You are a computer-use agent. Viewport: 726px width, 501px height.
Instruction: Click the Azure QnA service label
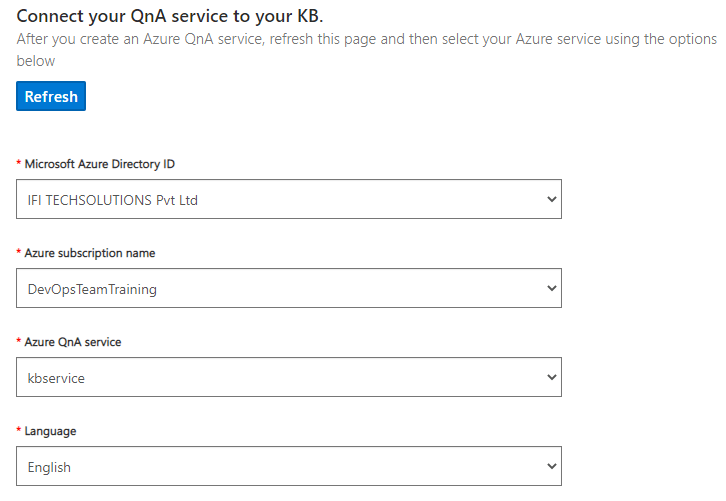click(x=73, y=342)
